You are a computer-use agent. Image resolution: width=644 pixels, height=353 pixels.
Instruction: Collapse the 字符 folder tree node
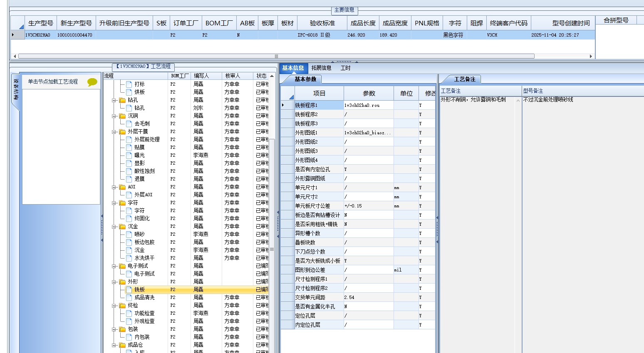[x=114, y=203]
